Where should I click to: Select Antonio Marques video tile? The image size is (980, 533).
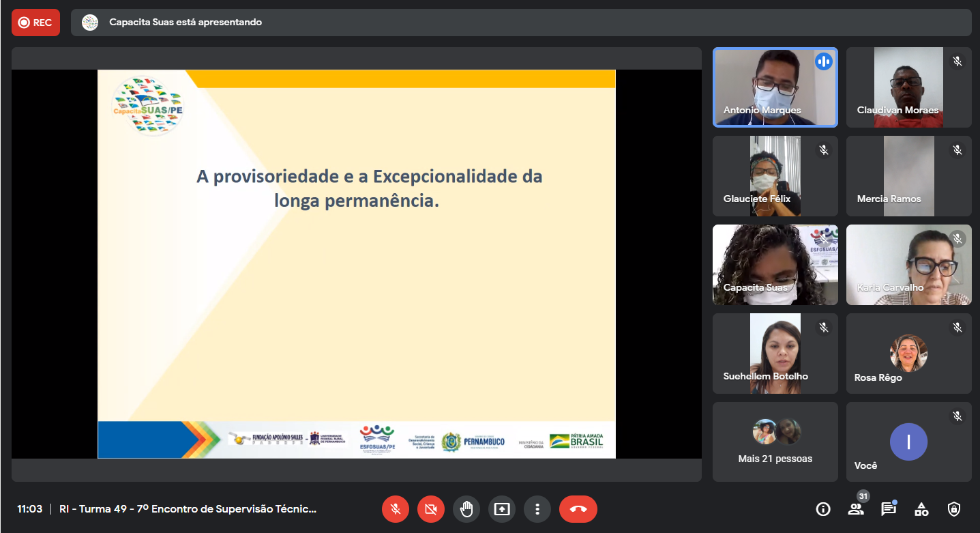point(775,87)
